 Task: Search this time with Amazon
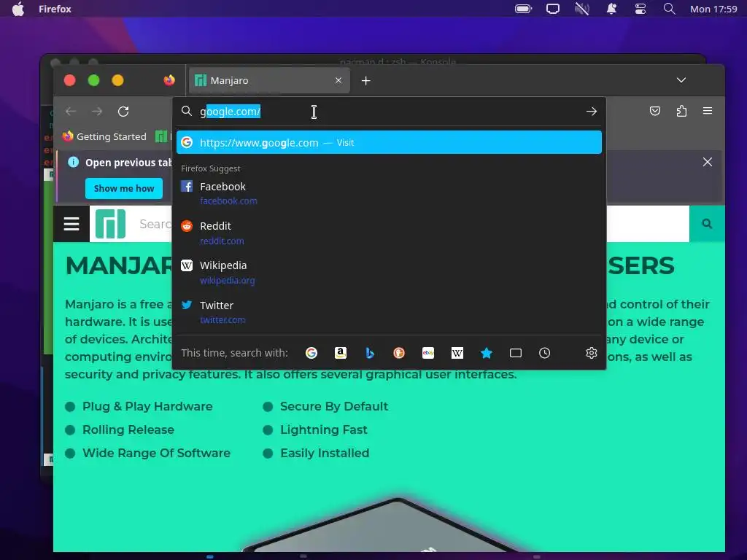click(340, 353)
